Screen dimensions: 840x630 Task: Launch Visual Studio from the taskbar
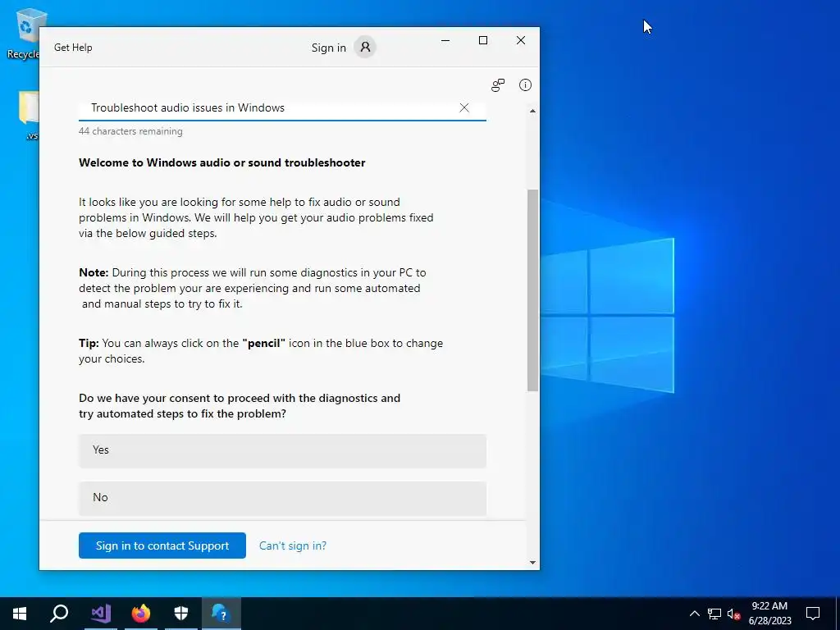(100, 614)
